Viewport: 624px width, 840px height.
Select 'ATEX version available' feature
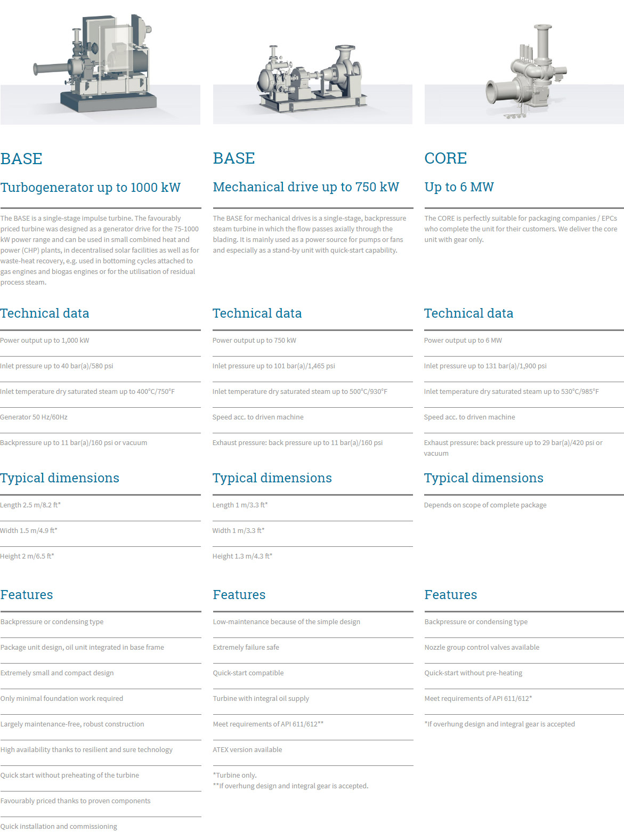[x=248, y=750]
